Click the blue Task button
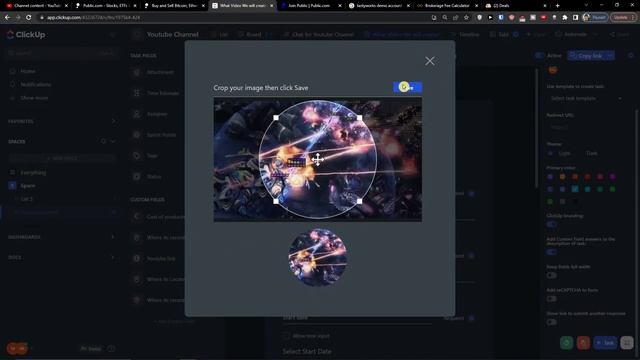Viewport: 640px width, 360px height. tap(605, 343)
